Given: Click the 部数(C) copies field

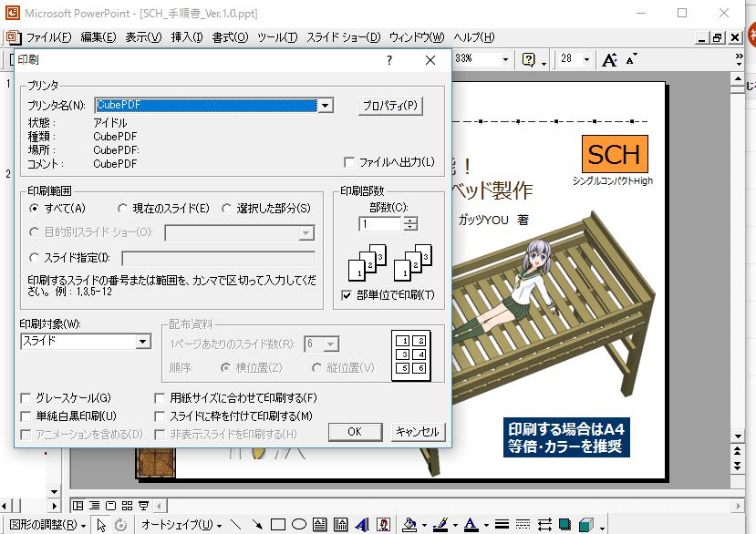Looking at the screenshot, I should coord(380,223).
